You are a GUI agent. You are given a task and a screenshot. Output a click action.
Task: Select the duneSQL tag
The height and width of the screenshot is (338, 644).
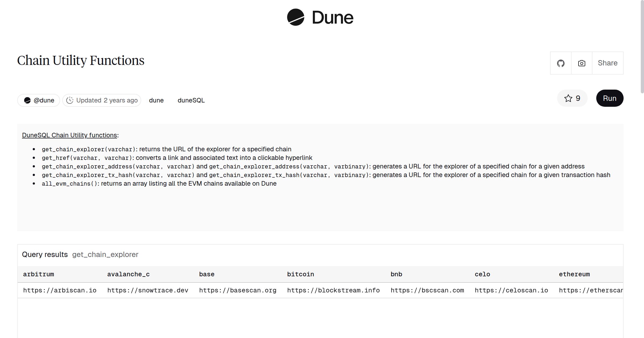[191, 100]
